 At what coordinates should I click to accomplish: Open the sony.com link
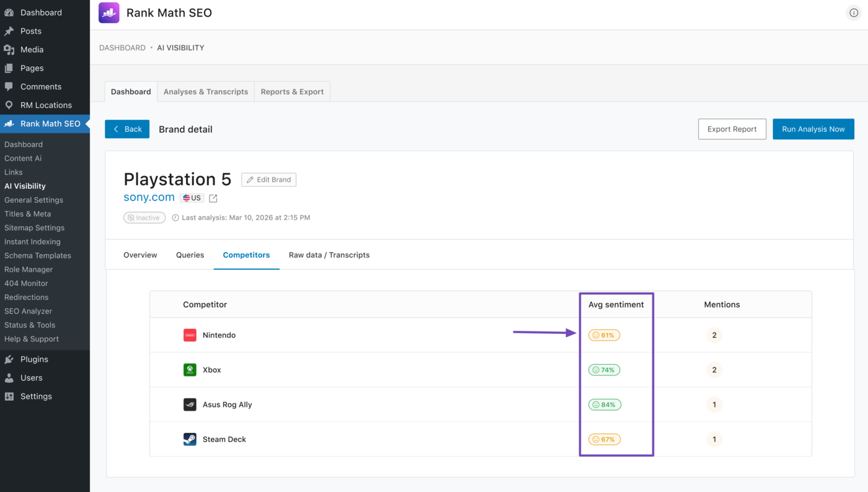[x=149, y=197]
